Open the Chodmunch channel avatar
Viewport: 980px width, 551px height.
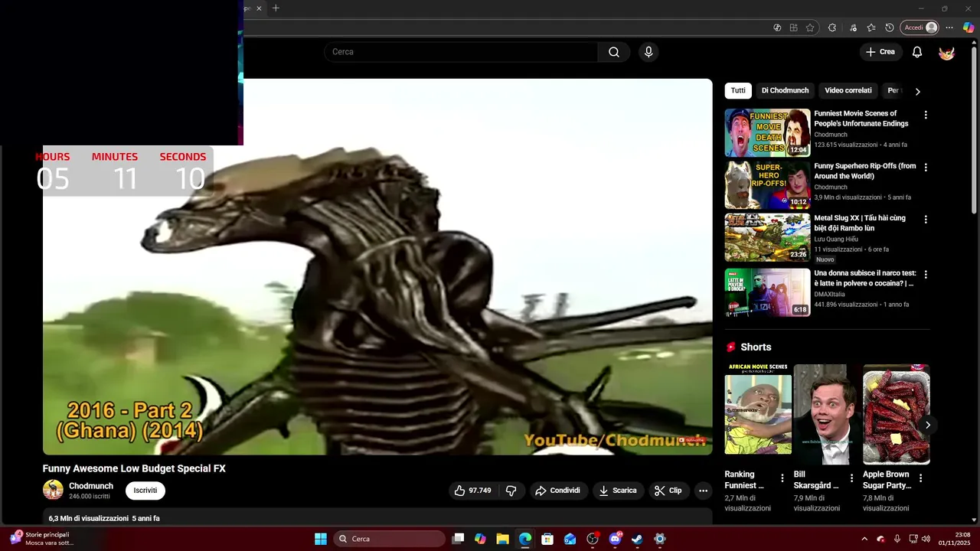(x=53, y=490)
